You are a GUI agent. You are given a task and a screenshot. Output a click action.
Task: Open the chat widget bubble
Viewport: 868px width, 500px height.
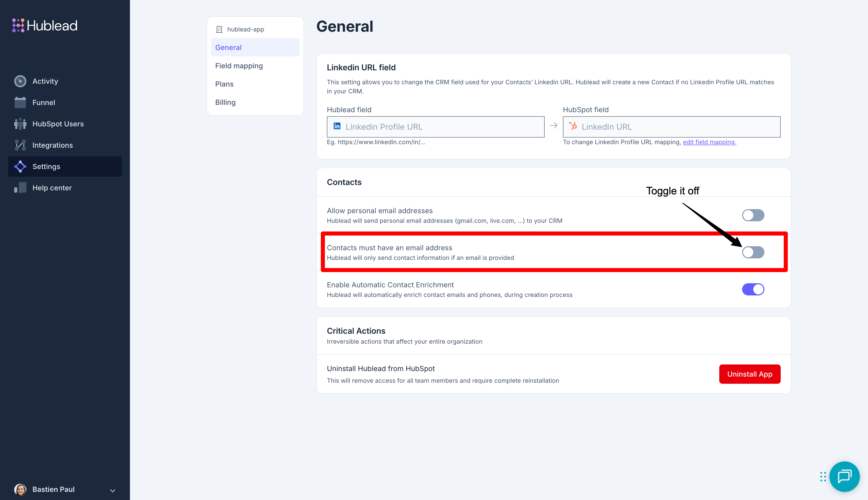(844, 476)
